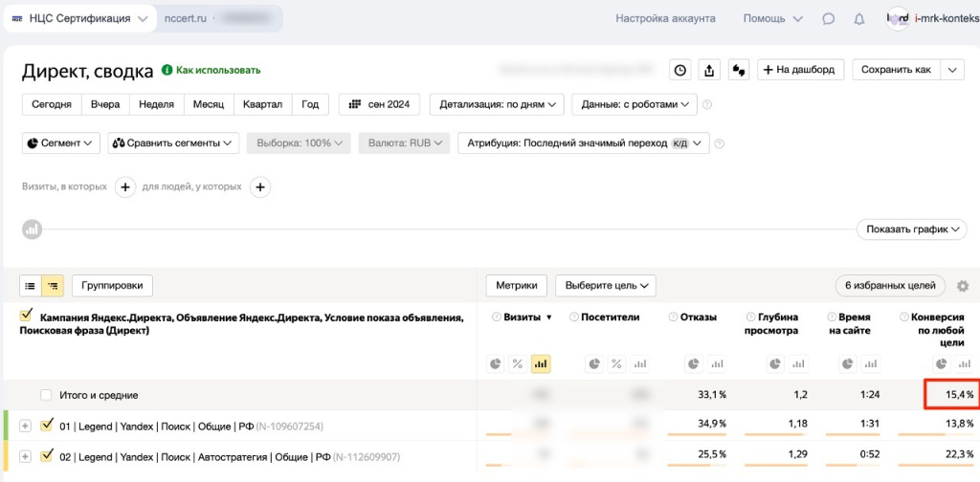Click the clock history icon
Screen dimensions: 980x482
point(679,70)
